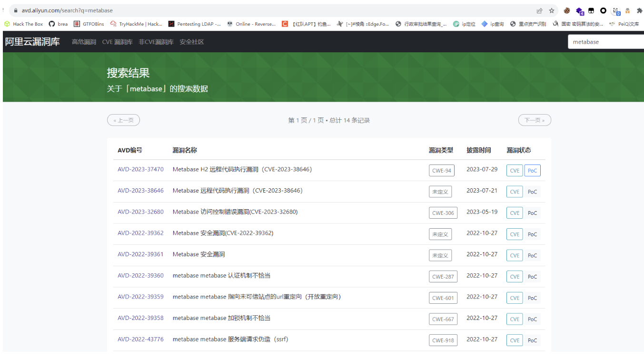This screenshot has height=358, width=644.
Task: Click the CVE badge for AVD-2023-37470
Action: (515, 171)
